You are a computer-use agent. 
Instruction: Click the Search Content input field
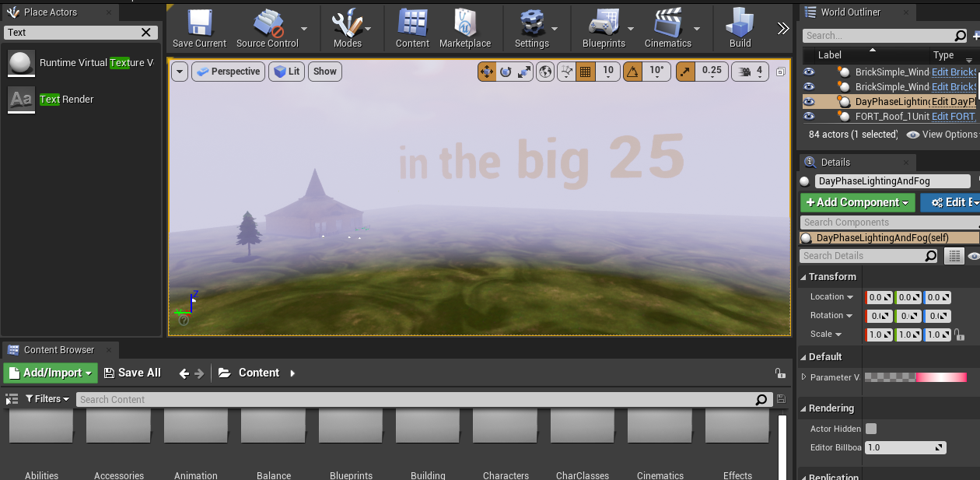coord(423,400)
